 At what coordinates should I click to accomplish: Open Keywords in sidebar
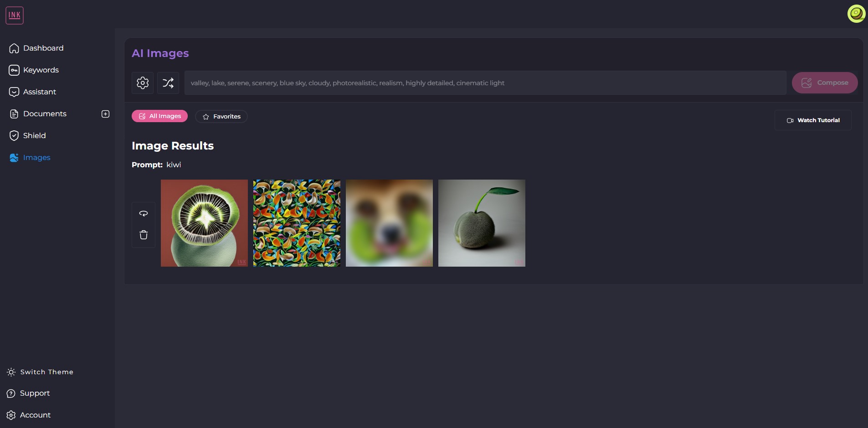click(x=34, y=70)
